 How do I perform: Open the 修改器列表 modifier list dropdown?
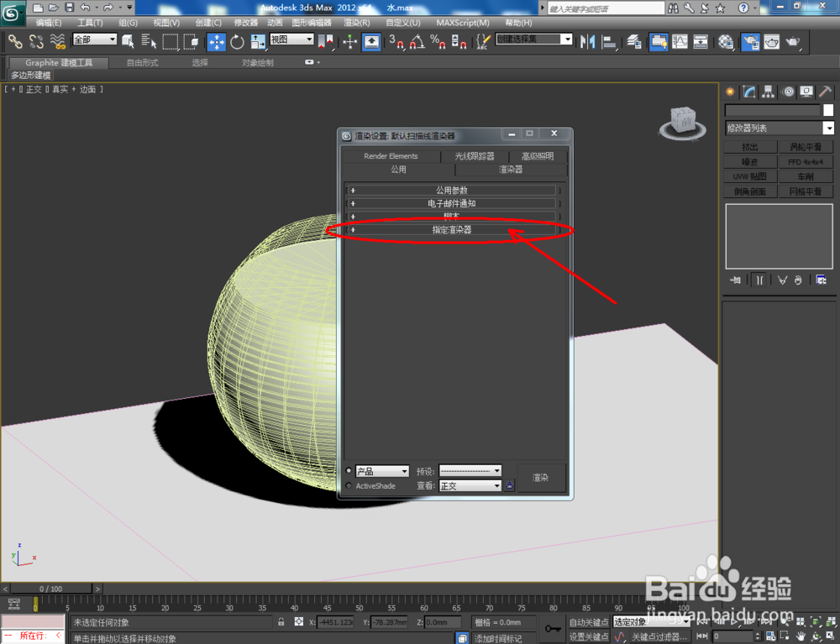(x=780, y=128)
